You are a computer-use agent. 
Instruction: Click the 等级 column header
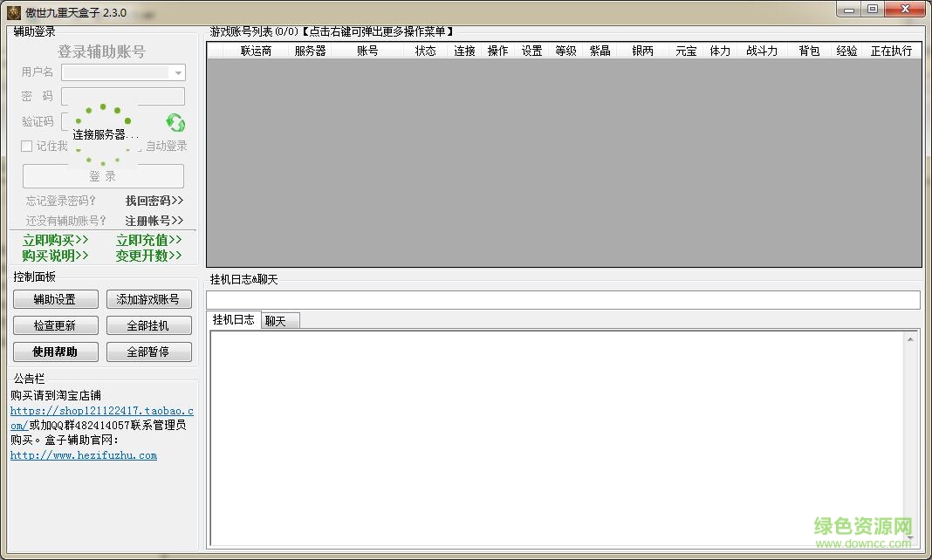point(565,51)
